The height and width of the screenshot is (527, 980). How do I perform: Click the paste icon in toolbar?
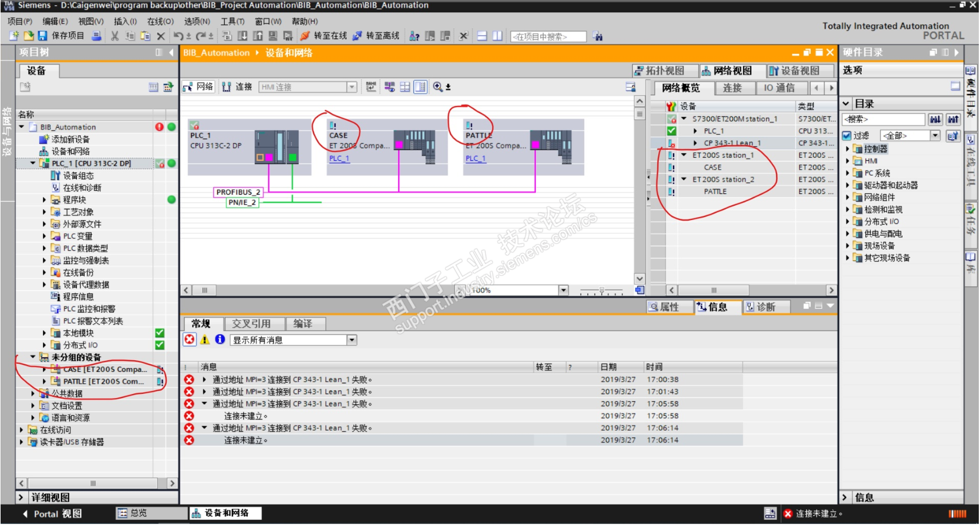click(x=145, y=36)
